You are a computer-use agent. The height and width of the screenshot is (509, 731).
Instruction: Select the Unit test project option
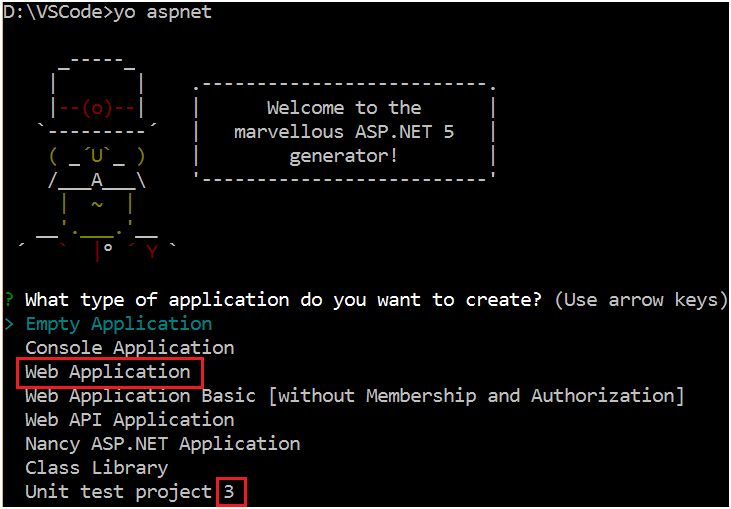tap(119, 492)
